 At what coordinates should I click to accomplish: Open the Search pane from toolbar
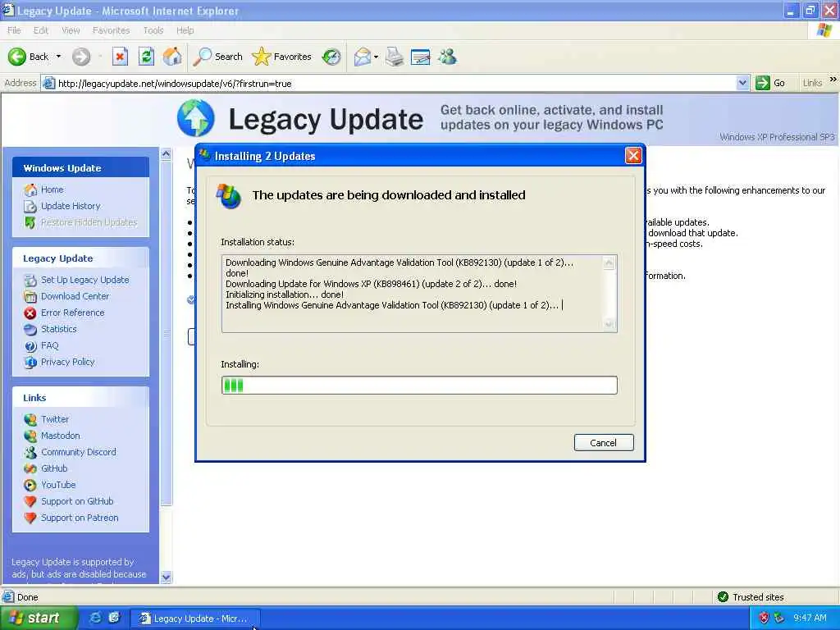pyautogui.click(x=218, y=57)
